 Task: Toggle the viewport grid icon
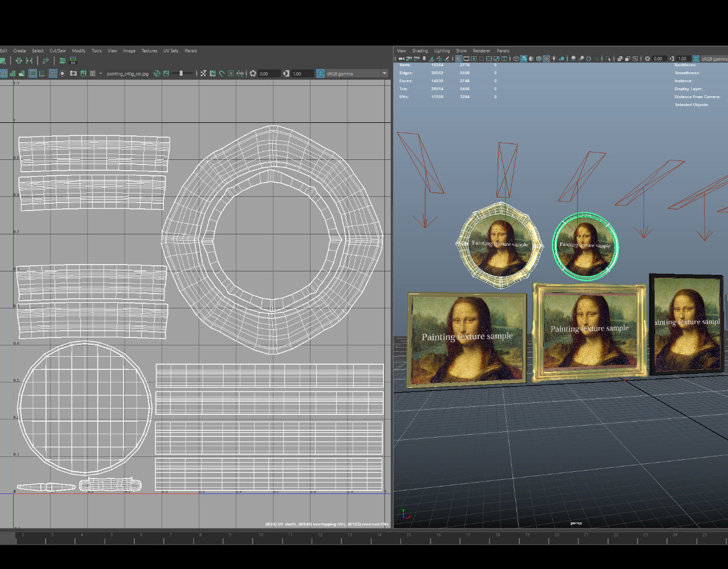459,59
